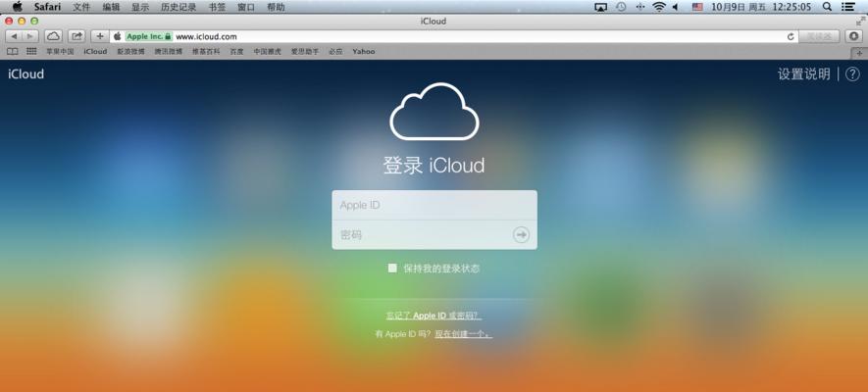Image resolution: width=868 pixels, height=392 pixels.
Task: Open the Share toolbar button
Action: pos(77,36)
